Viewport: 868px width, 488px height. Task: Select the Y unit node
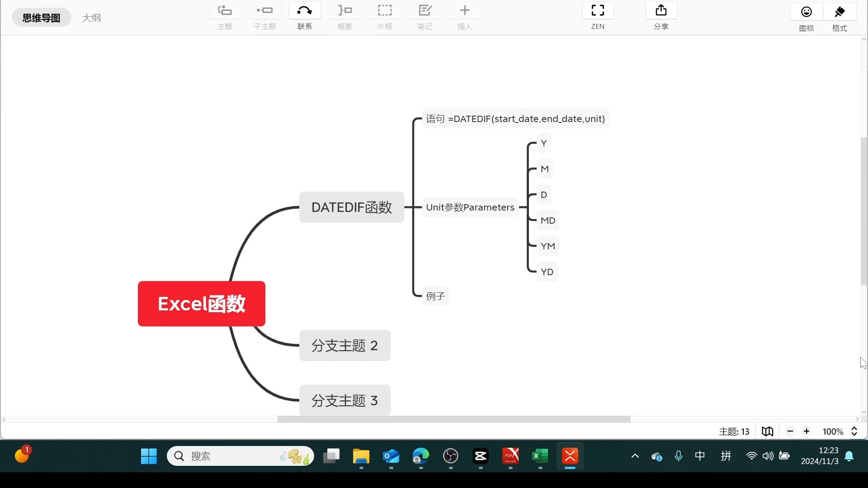pyautogui.click(x=544, y=143)
